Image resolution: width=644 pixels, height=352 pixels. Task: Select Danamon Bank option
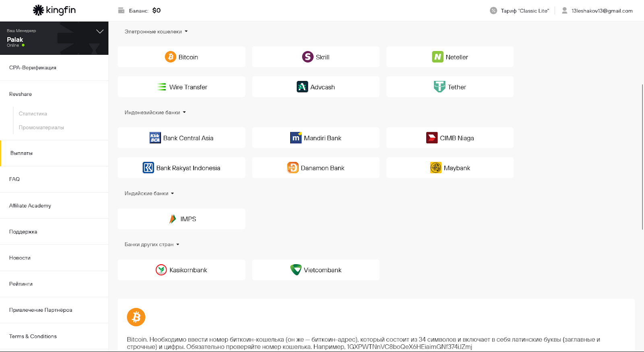[x=316, y=168]
